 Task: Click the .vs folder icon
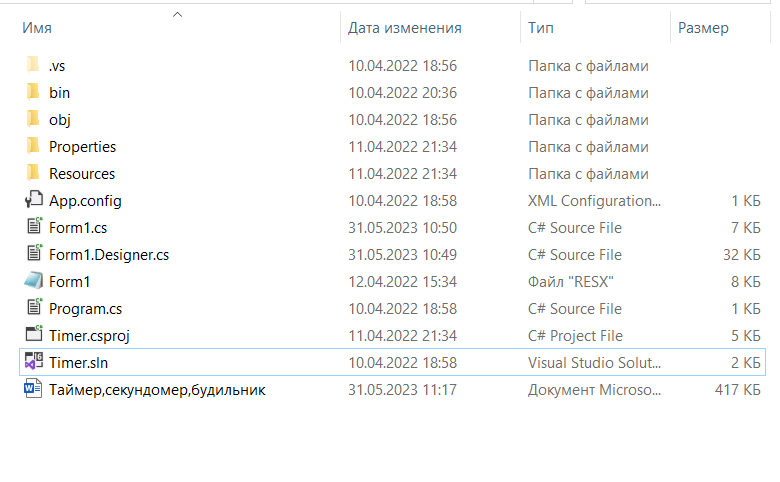pos(33,66)
